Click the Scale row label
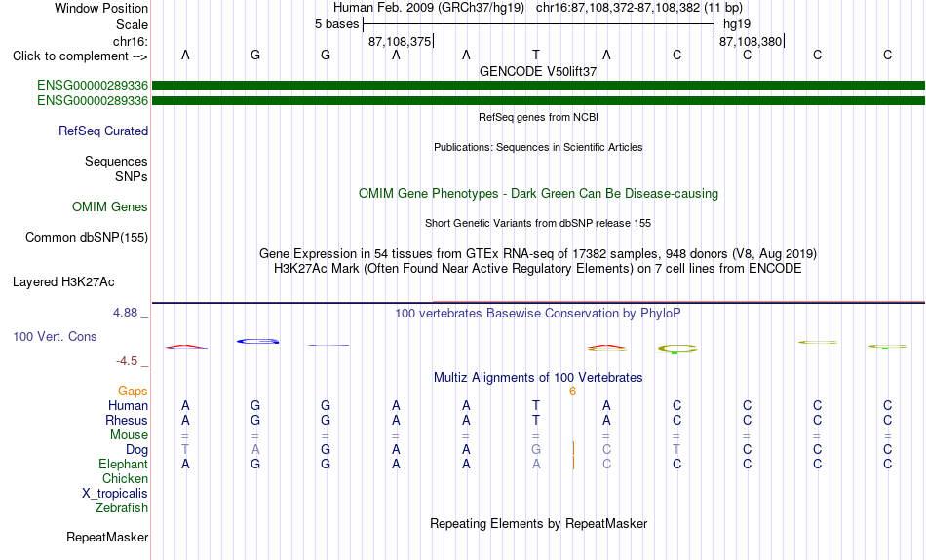926x560 pixels. [x=132, y=24]
